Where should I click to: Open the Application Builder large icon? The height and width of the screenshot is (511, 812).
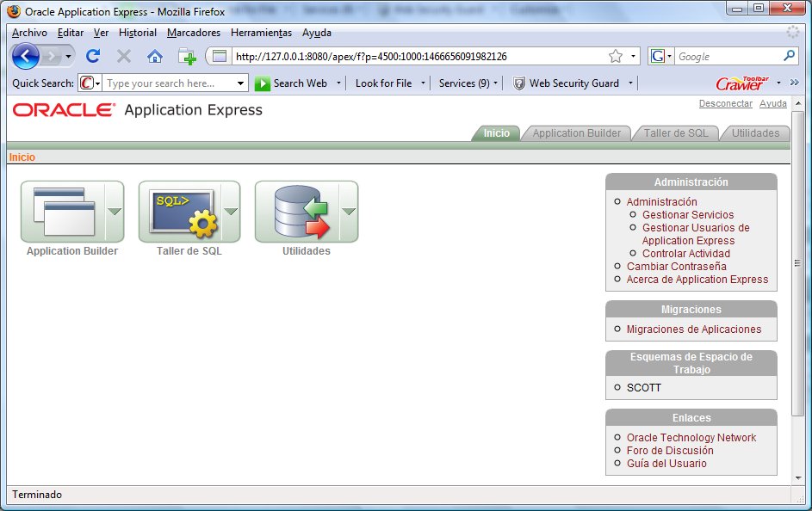[x=64, y=212]
